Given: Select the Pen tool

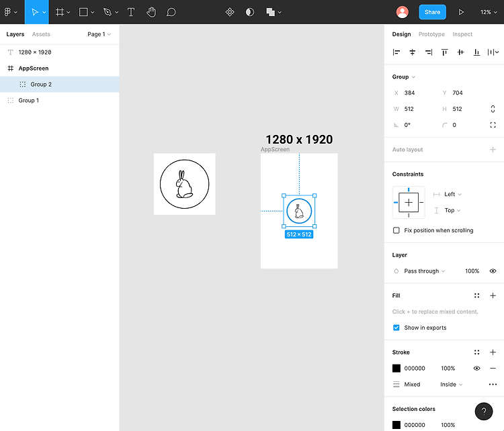Looking at the screenshot, I should (108, 12).
